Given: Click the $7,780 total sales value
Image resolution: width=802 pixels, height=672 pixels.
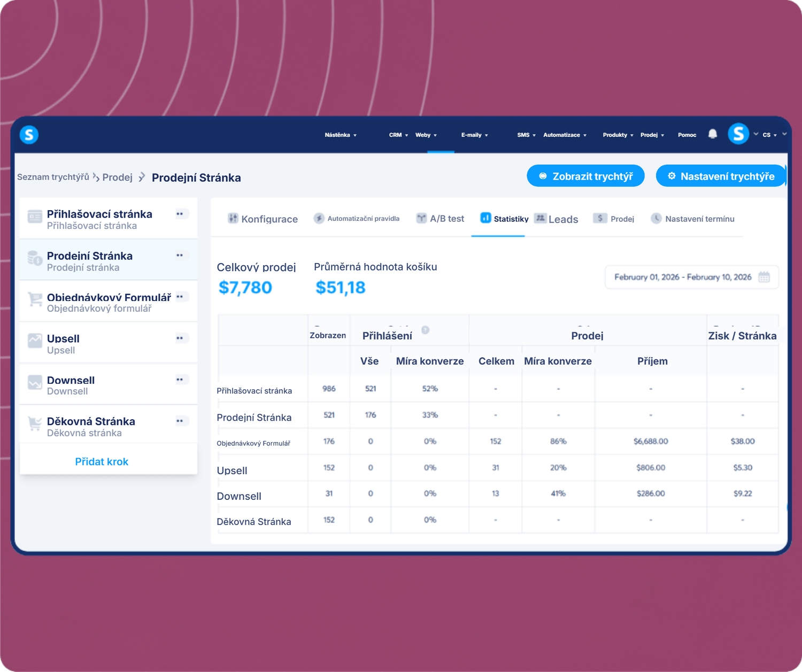Looking at the screenshot, I should (245, 288).
